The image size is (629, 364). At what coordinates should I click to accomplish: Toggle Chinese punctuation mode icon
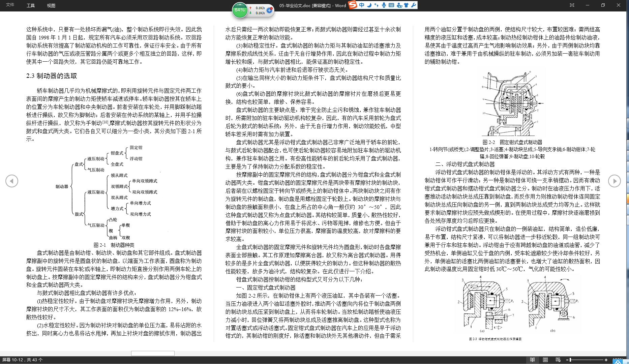[376, 5]
